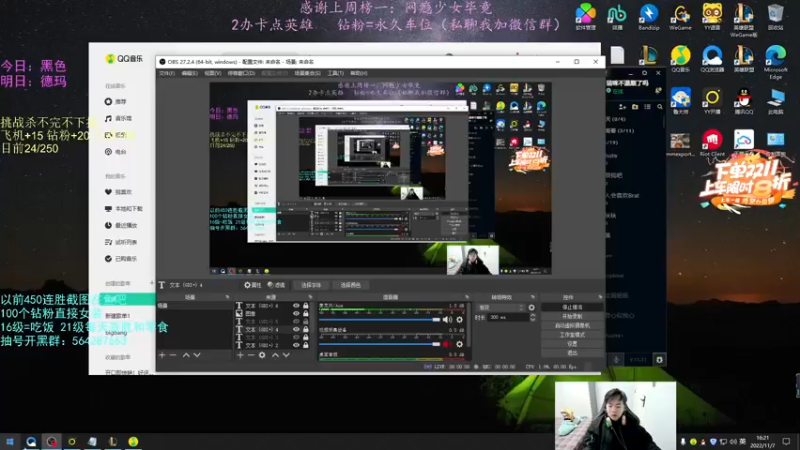Start the virtual camera

point(572,326)
